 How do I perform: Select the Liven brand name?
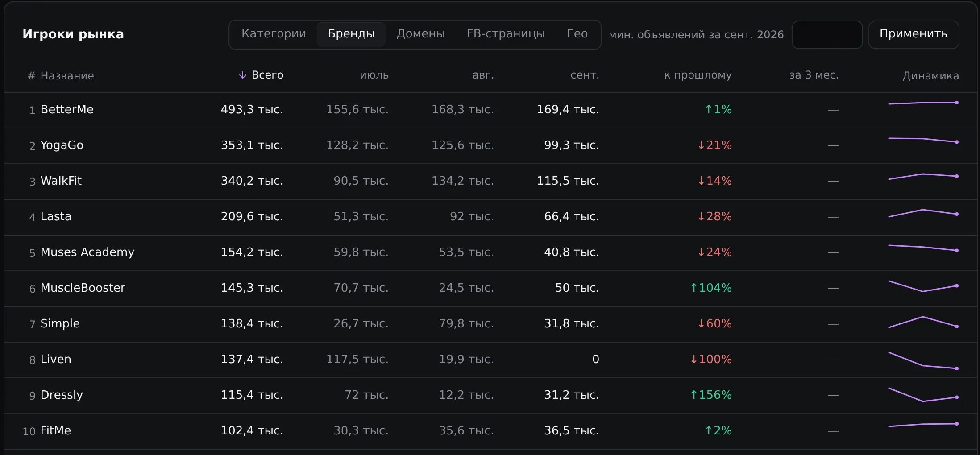click(x=56, y=359)
